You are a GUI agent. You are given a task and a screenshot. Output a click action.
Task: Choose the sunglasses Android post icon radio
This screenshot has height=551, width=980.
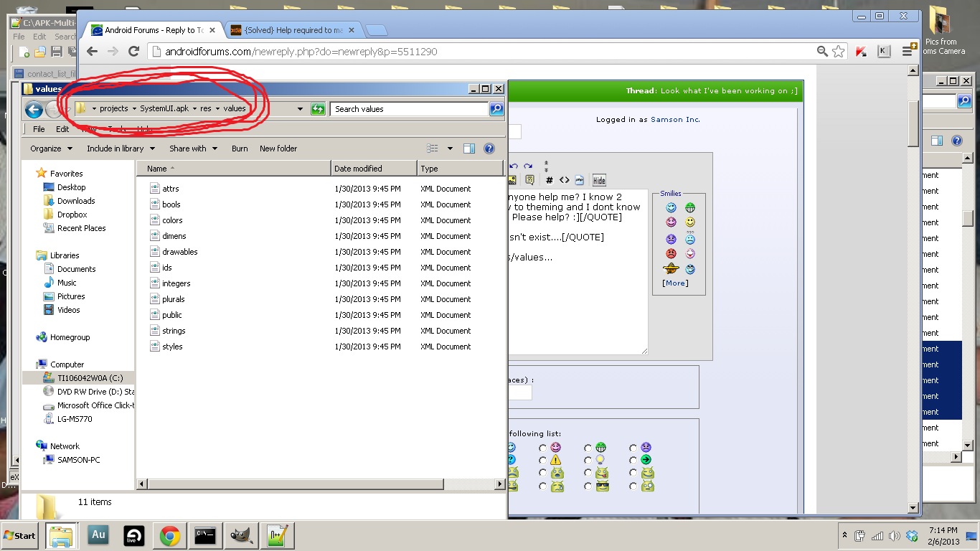pyautogui.click(x=588, y=486)
